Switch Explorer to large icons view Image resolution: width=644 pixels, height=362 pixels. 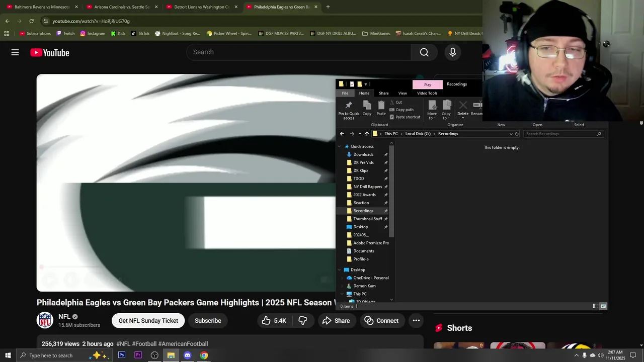603,306
